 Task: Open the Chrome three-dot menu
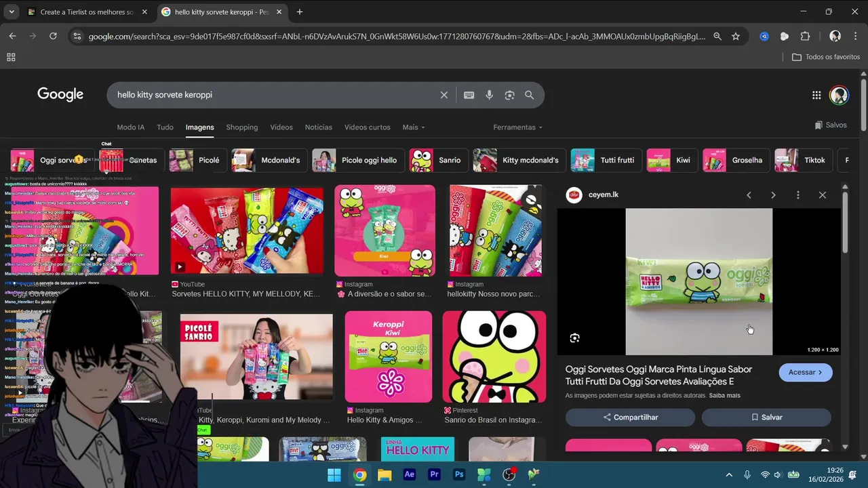[x=855, y=37]
